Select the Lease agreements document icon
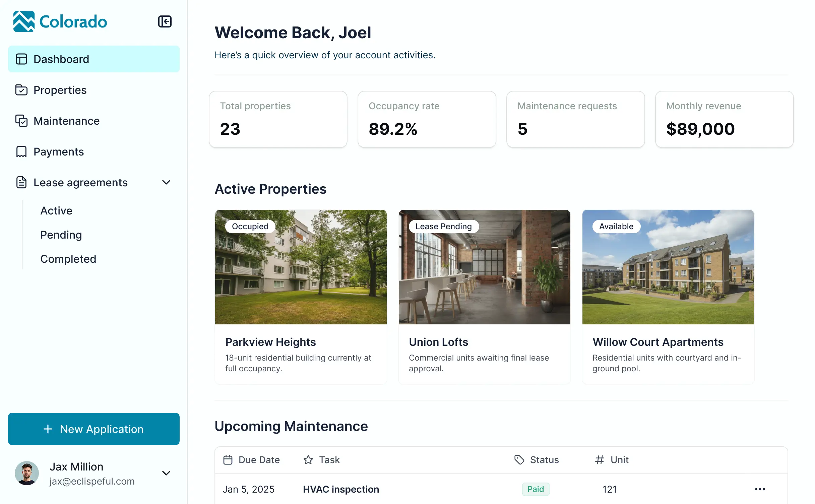Viewport: 815px width, 504px height. [21, 182]
